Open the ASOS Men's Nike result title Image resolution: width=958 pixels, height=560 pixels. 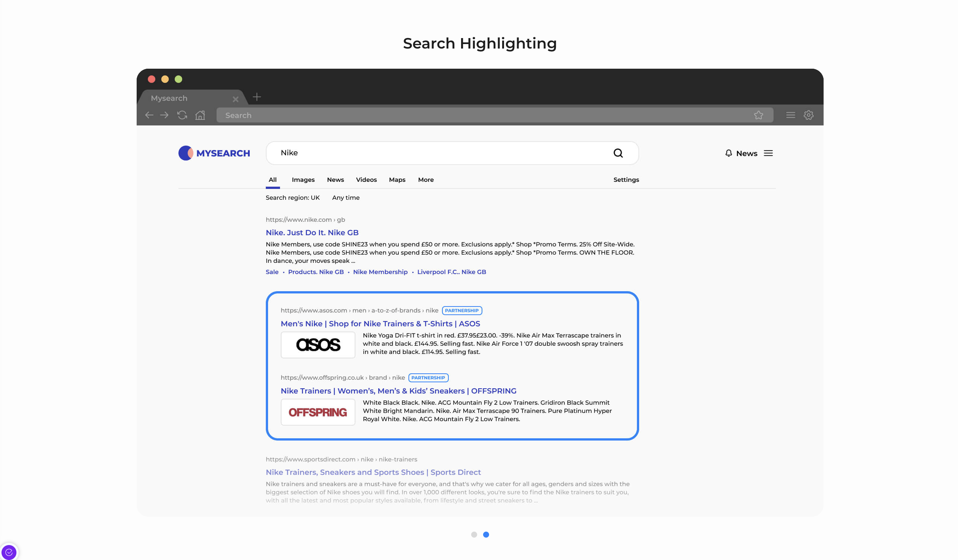pyautogui.click(x=380, y=324)
